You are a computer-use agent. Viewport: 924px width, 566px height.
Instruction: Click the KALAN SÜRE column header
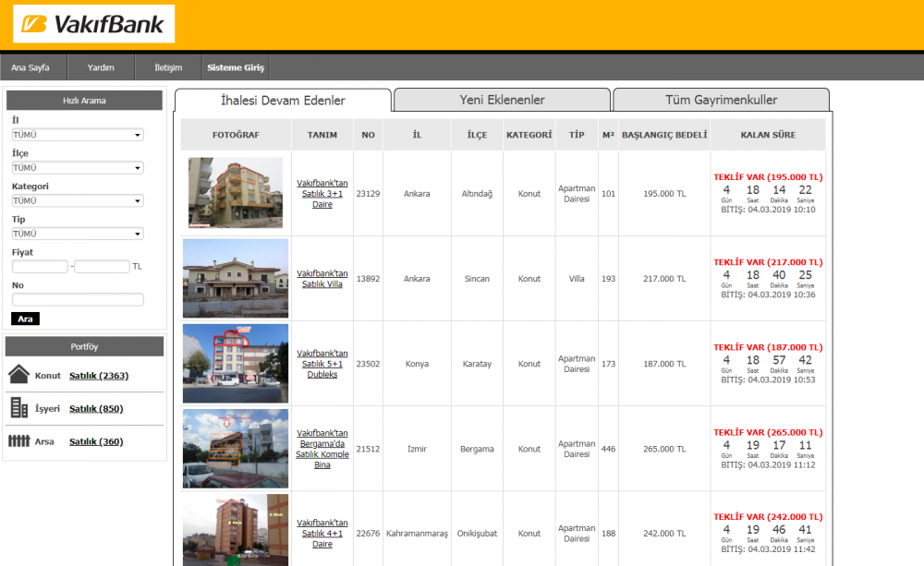point(769,135)
